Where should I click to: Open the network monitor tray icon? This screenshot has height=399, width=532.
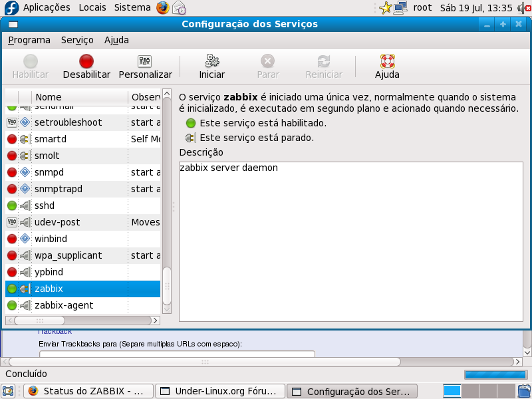tap(400, 8)
